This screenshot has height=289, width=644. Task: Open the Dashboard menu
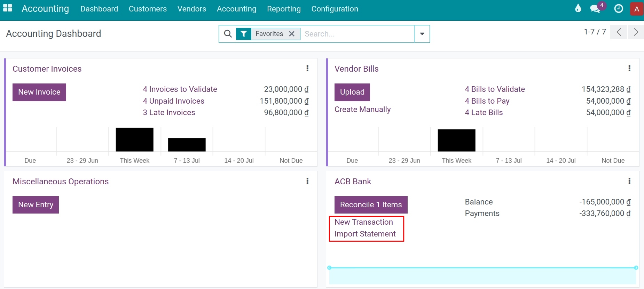(99, 9)
